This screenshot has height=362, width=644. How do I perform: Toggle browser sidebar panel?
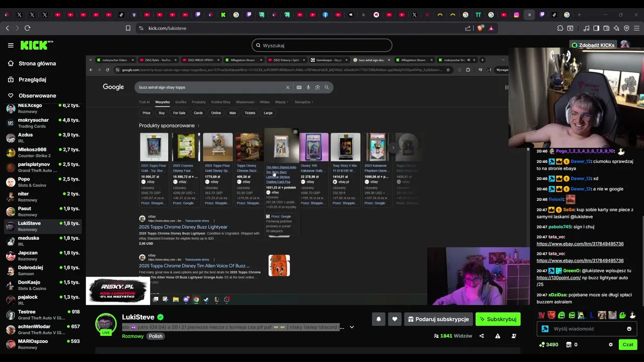(x=596, y=28)
